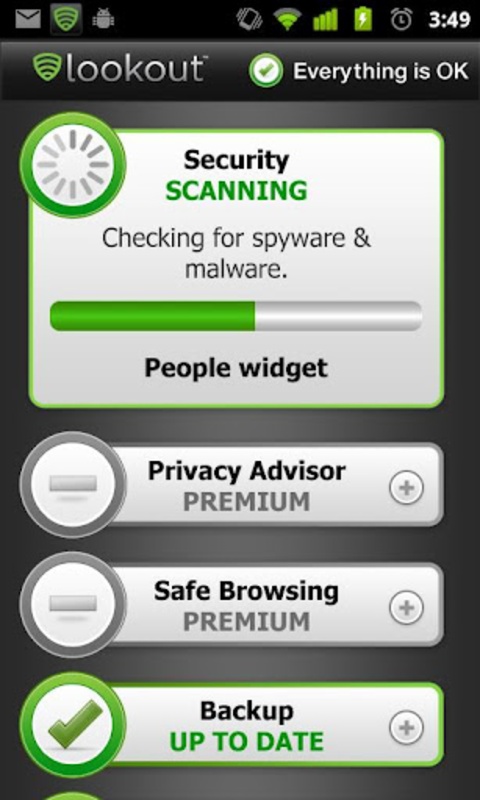
Task: Tap the battery charging icon
Action: pos(364,19)
